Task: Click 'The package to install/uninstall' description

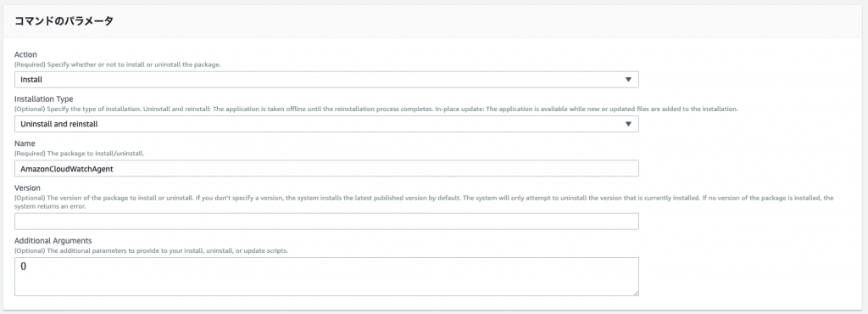Action: click(x=79, y=154)
